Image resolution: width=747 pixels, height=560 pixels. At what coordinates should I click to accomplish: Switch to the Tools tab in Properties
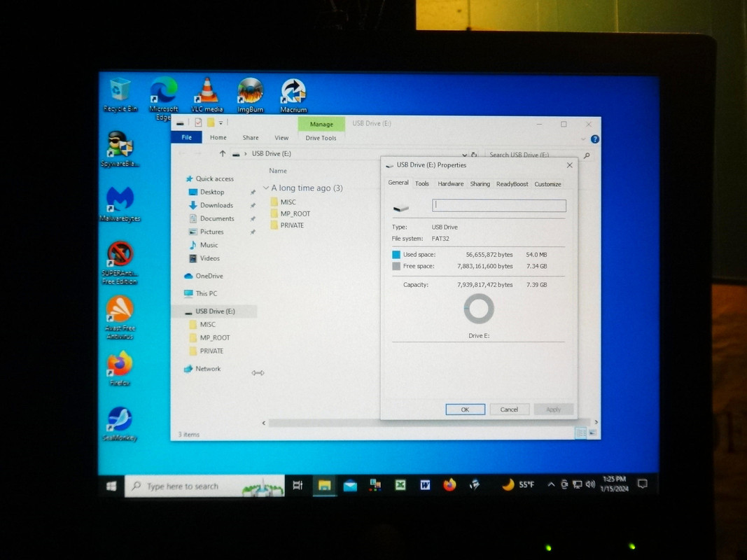[x=421, y=184]
